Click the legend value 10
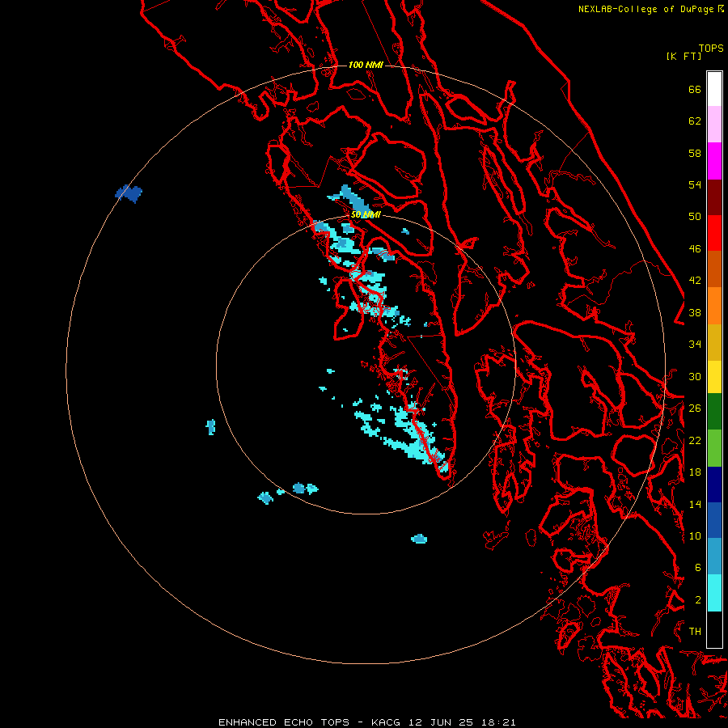This screenshot has width=728, height=728. 695,535
